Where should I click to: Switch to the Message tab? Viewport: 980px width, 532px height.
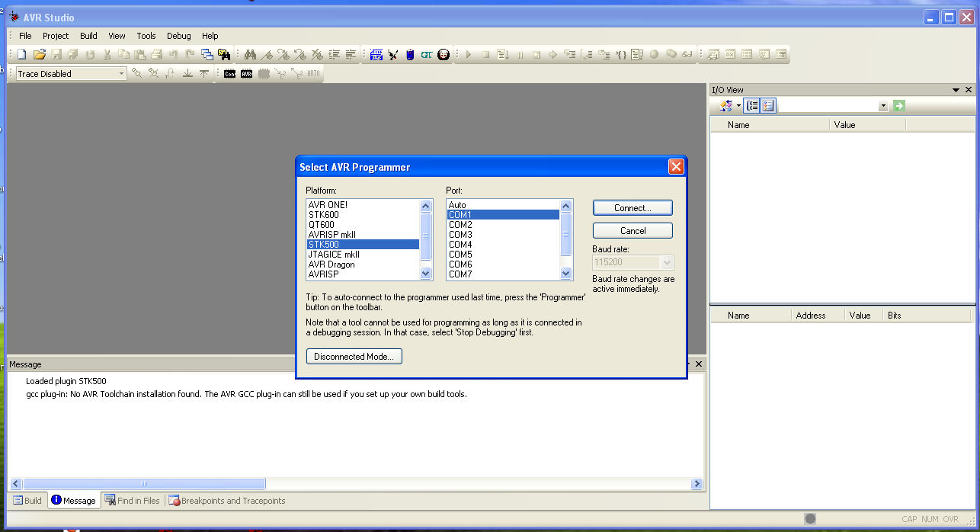pyautogui.click(x=73, y=501)
